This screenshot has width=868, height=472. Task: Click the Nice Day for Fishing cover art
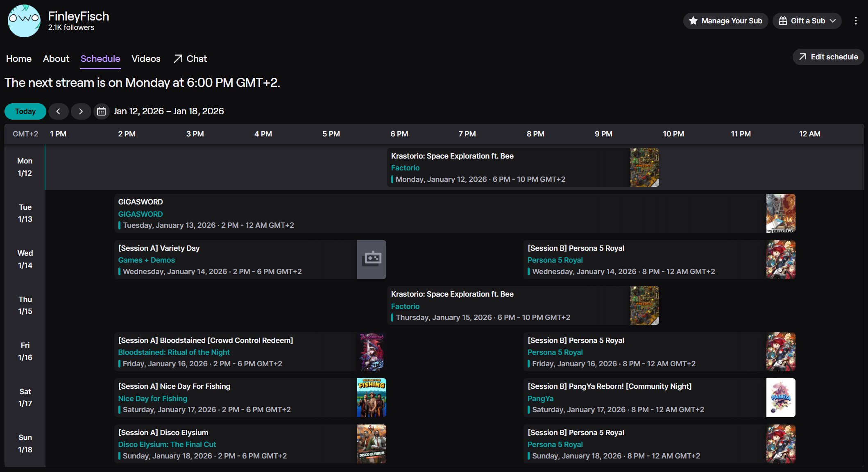click(x=372, y=398)
